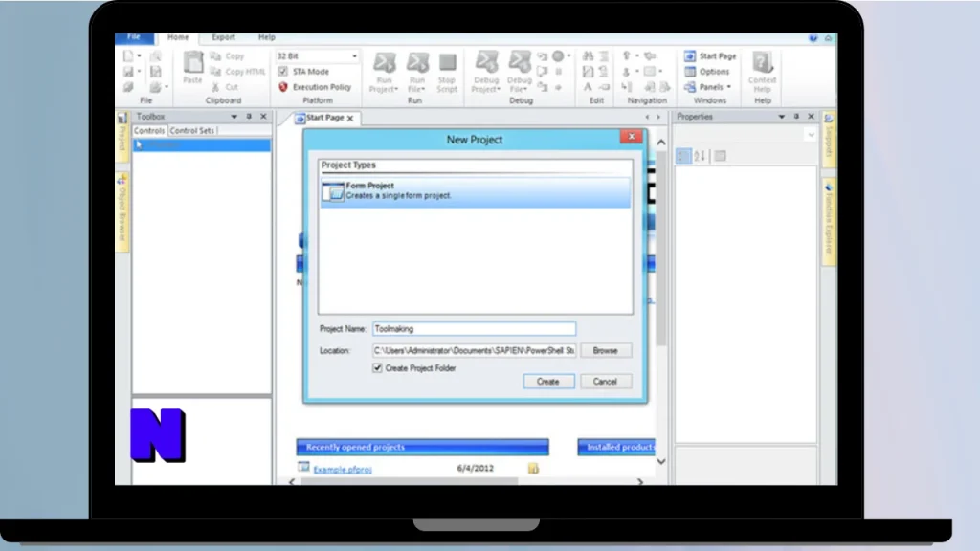Open the Function Explorer side tab
This screenshot has height=551, width=980.
click(x=829, y=223)
